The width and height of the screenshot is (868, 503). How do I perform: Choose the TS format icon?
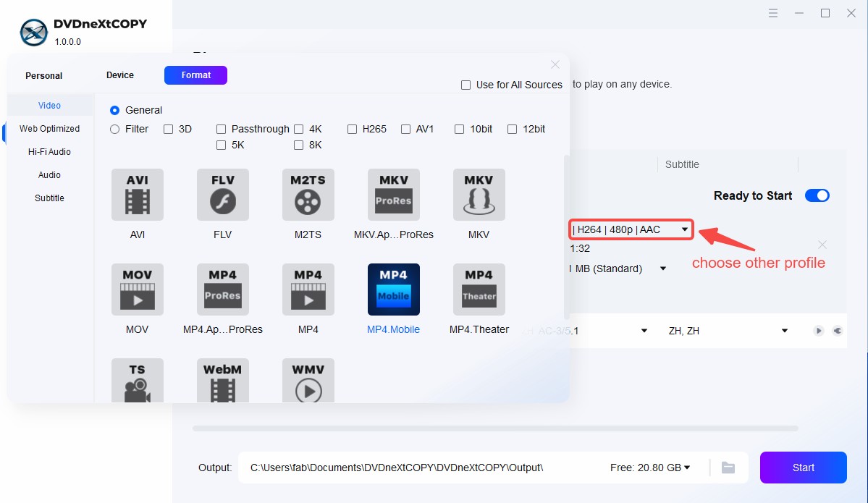[x=138, y=381]
